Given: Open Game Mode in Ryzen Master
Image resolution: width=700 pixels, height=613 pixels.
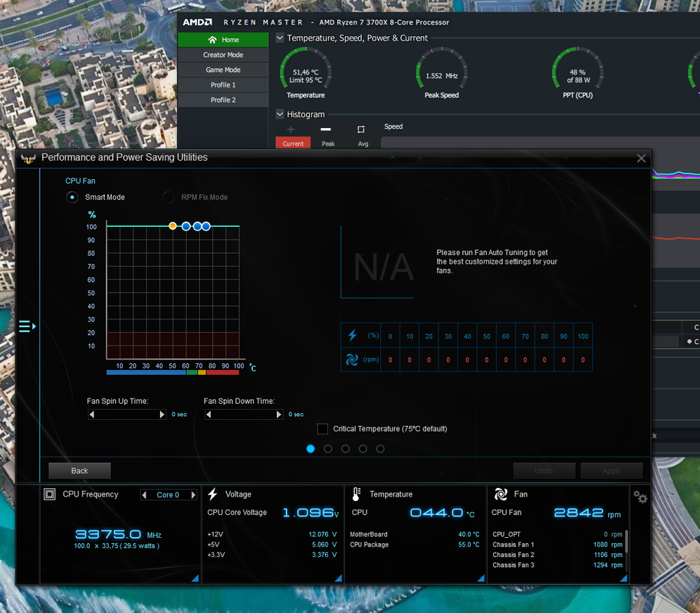Looking at the screenshot, I should pos(223,70).
